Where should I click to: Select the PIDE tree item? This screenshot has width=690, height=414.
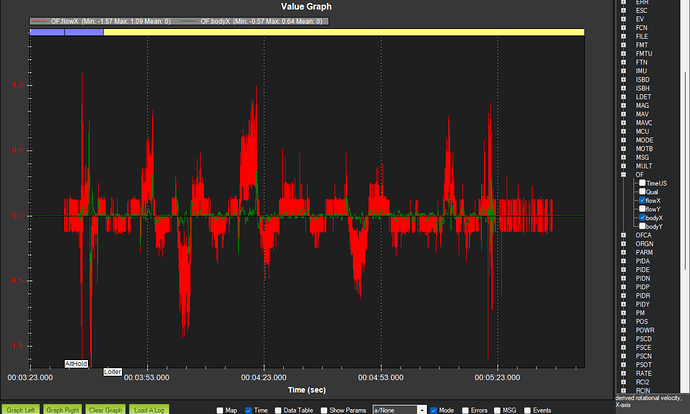click(x=642, y=270)
